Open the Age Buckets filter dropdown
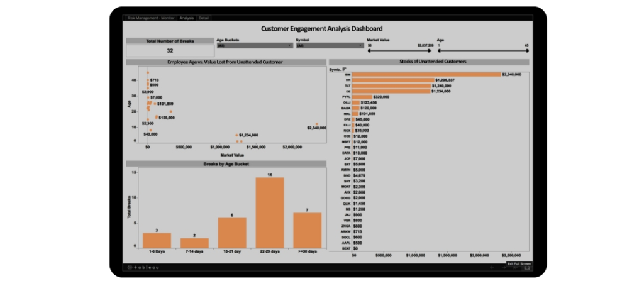This screenshot has width=644, height=286. pos(289,45)
